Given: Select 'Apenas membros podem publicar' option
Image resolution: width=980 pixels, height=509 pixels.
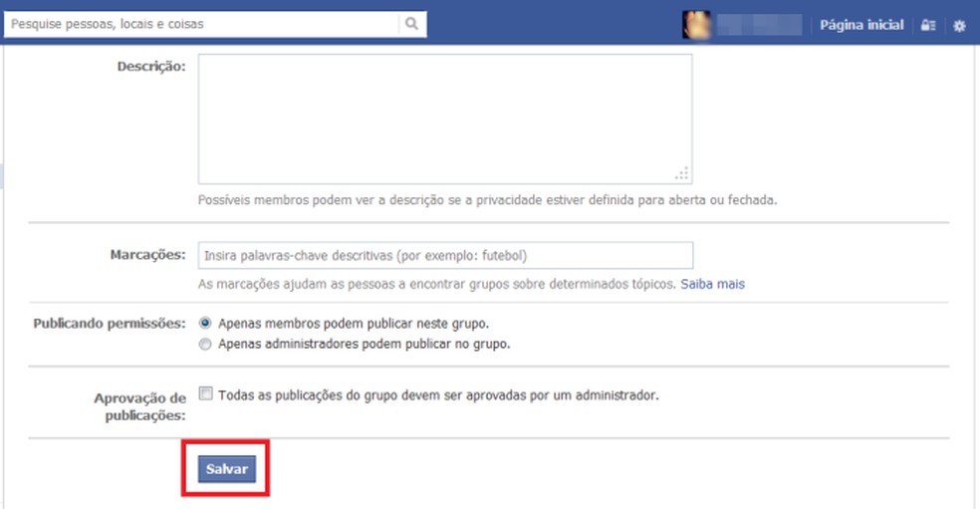Looking at the screenshot, I should click(x=205, y=324).
